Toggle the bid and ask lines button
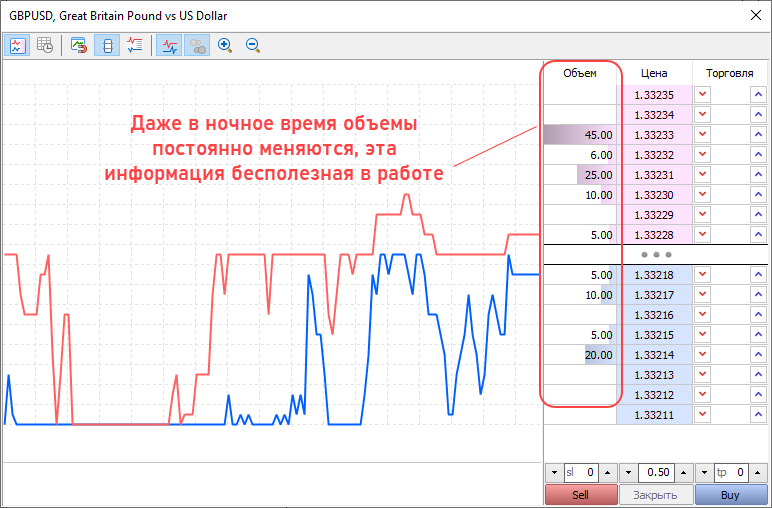 [169, 46]
